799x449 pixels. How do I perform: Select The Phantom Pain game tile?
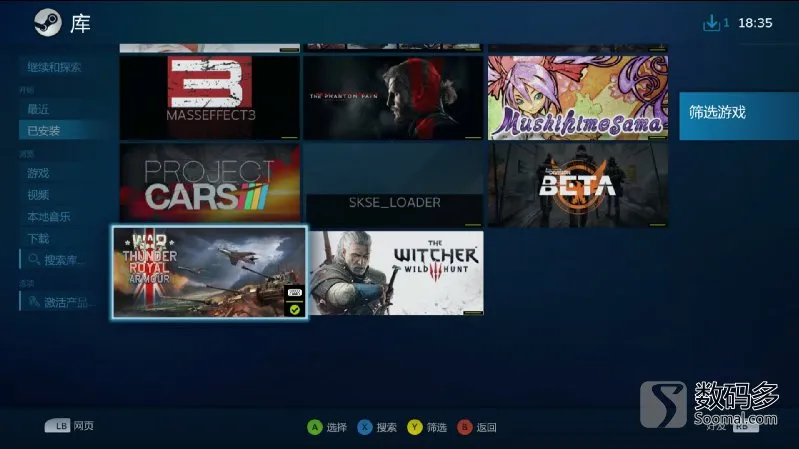[x=393, y=97]
